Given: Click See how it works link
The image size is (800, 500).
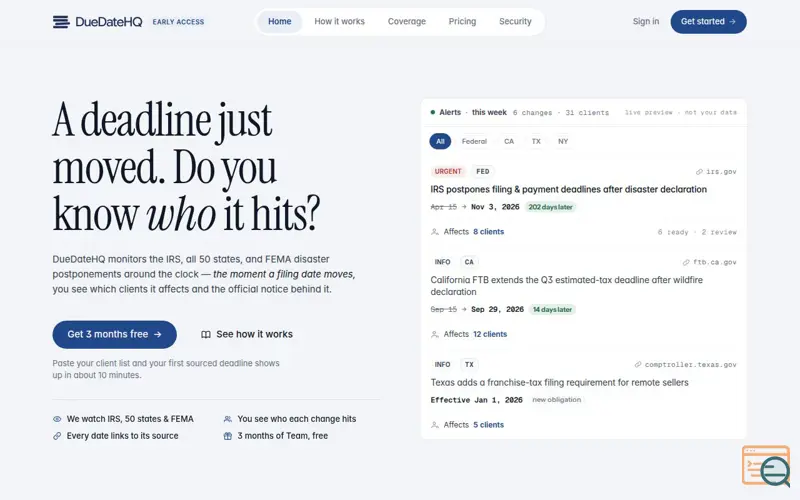Looking at the screenshot, I should coord(247,334).
